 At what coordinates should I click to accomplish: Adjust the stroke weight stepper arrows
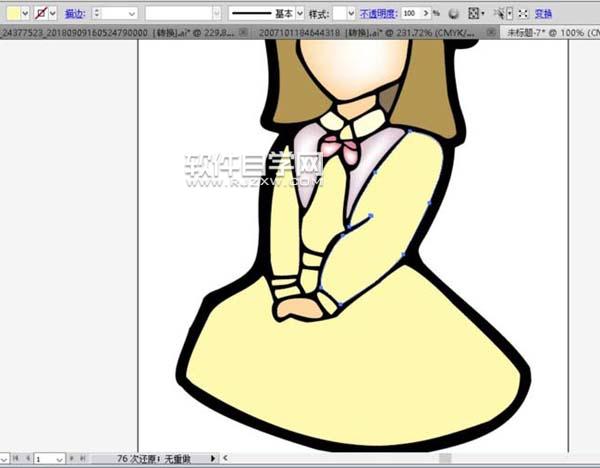(97, 14)
